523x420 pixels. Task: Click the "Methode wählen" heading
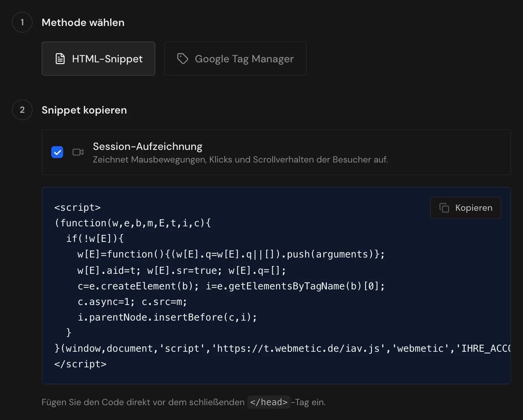point(83,22)
